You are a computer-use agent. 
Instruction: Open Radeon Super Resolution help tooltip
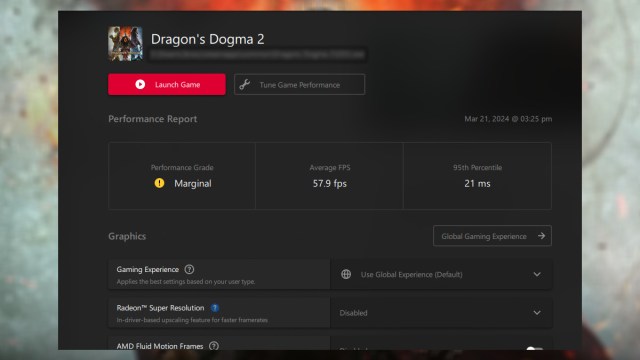coord(215,308)
